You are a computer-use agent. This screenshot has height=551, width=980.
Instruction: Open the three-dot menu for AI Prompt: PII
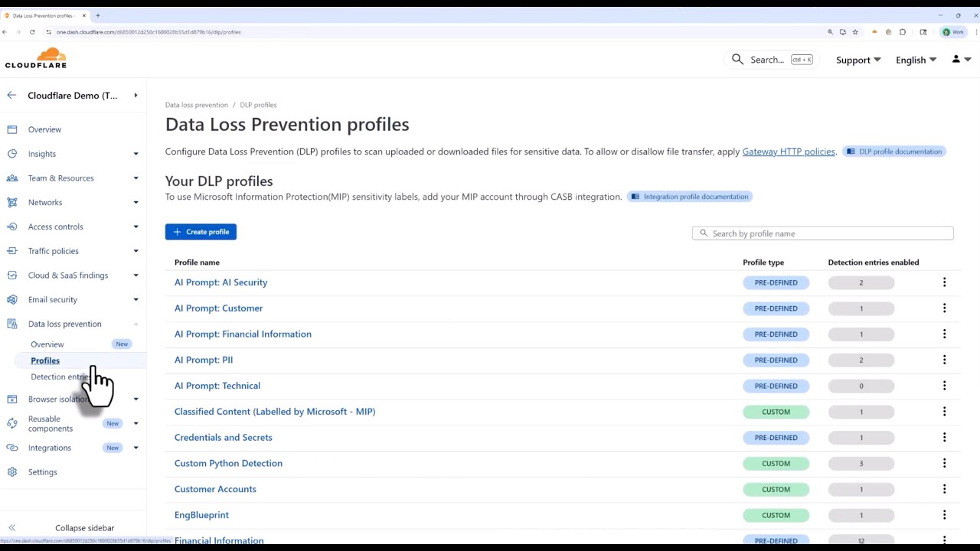tap(944, 360)
